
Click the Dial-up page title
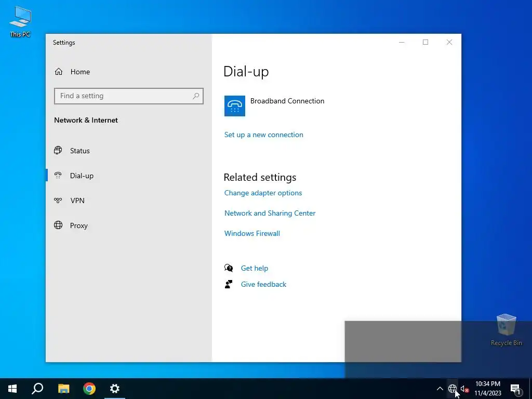coord(246,72)
